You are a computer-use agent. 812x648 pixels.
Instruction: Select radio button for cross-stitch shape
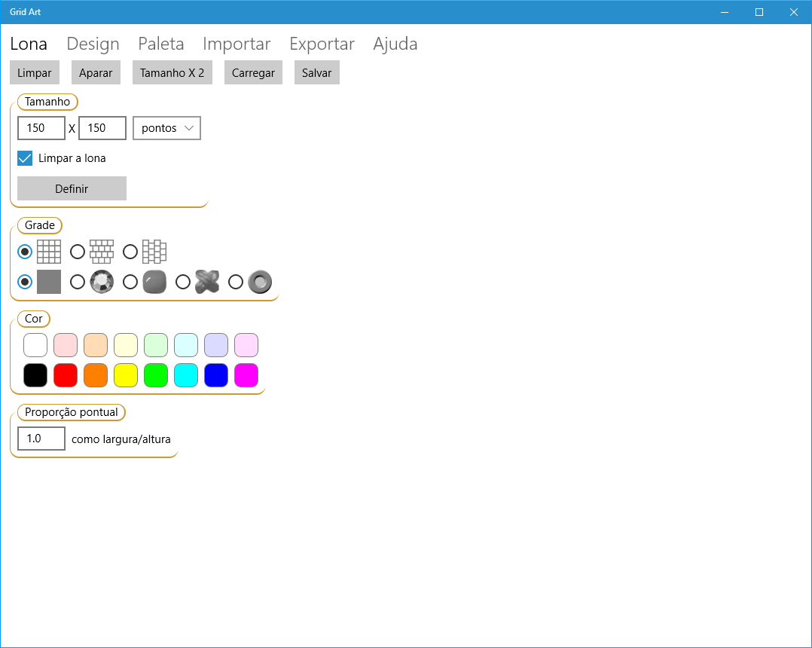pyautogui.click(x=183, y=282)
